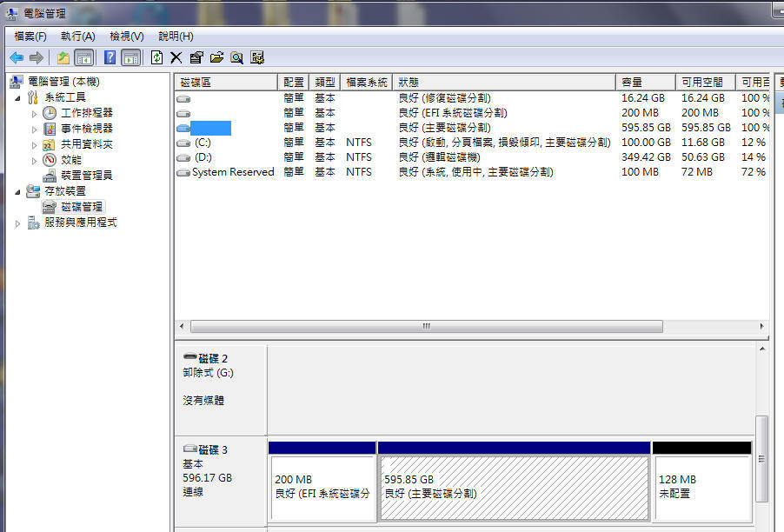Select the 200 MB EFI volume row
This screenshot has height=532, width=784.
472,113
